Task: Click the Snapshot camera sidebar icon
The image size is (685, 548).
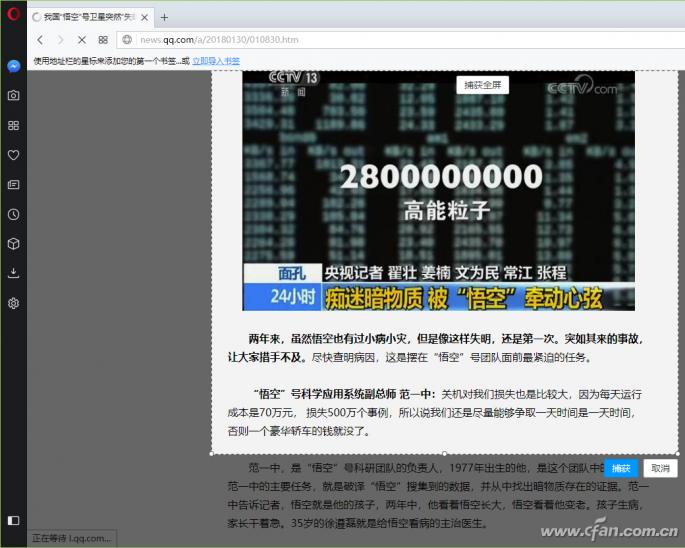Action: [14, 95]
